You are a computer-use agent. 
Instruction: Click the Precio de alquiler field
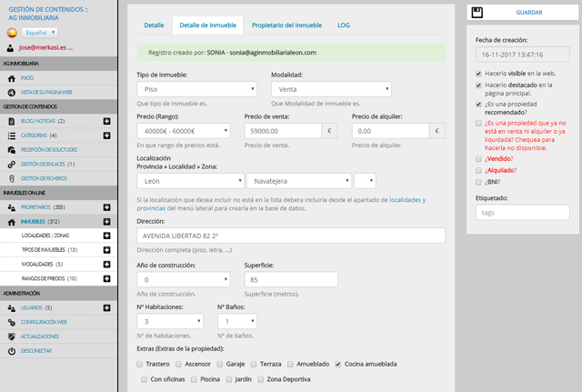pos(390,131)
